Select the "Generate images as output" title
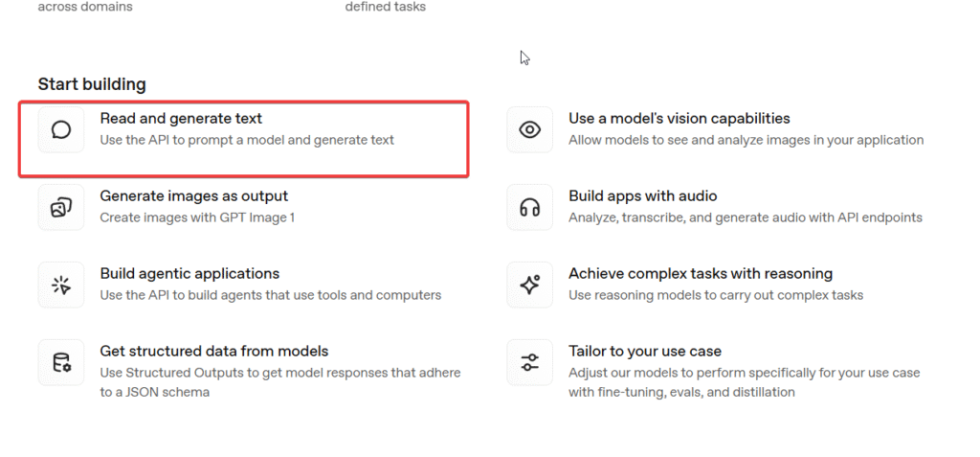 click(193, 196)
